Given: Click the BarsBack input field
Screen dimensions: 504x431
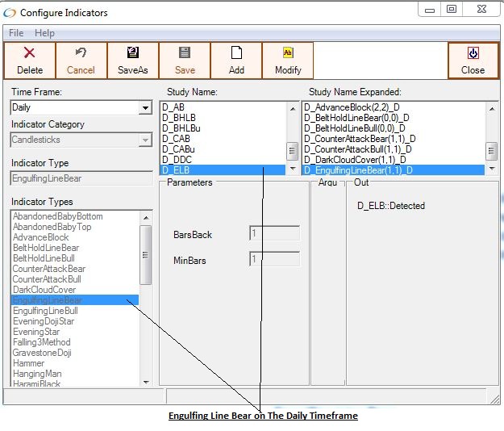Looking at the screenshot, I should [274, 233].
